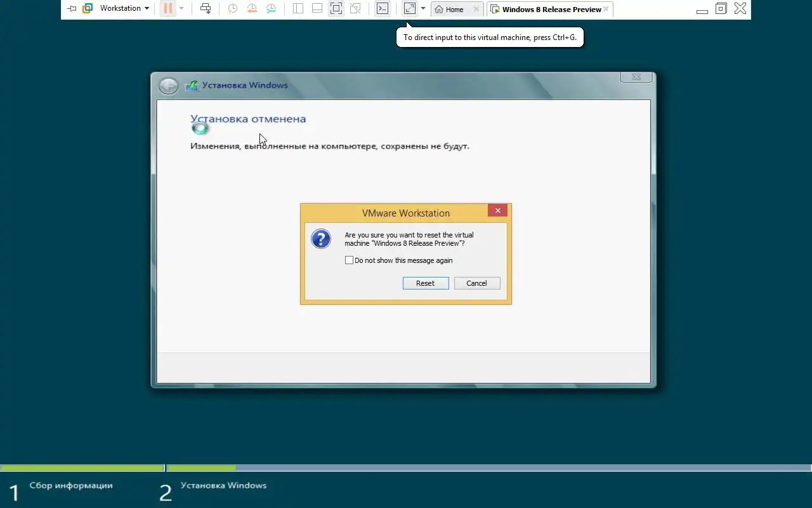The image size is (812, 508).
Task: Close the Windows 8 Release Preview tab
Action: [606, 10]
